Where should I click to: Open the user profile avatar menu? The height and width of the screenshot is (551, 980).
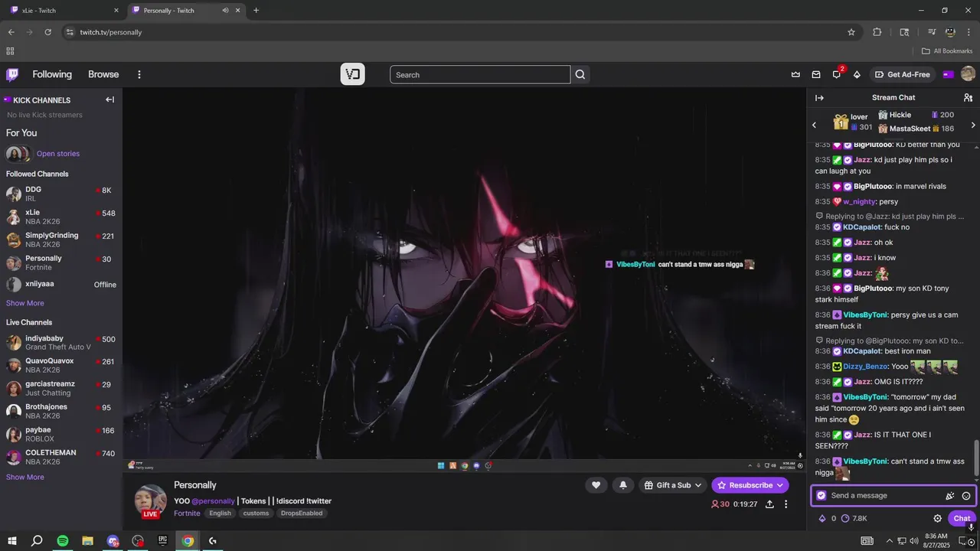tap(968, 74)
